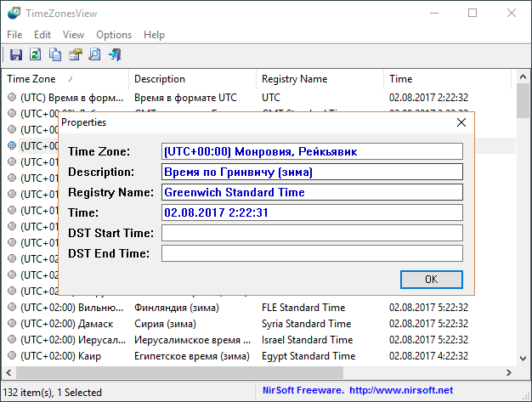Click the Египетское время (зима) cell
This screenshot has width=532, height=402.
192,355
